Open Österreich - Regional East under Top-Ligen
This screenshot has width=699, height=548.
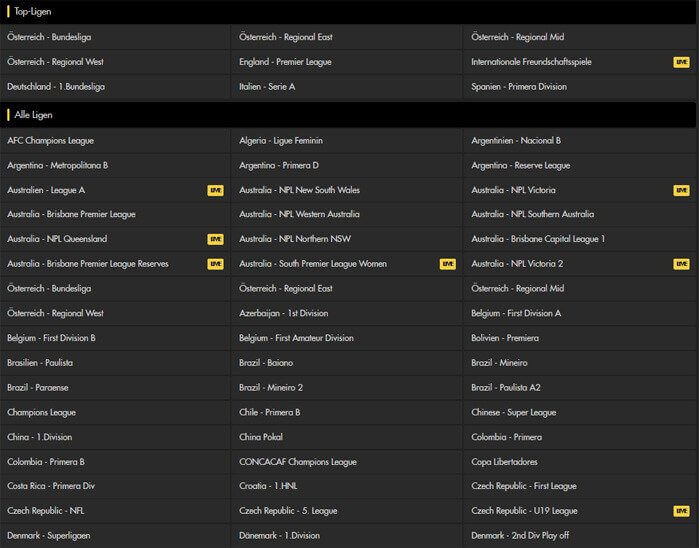(346, 37)
